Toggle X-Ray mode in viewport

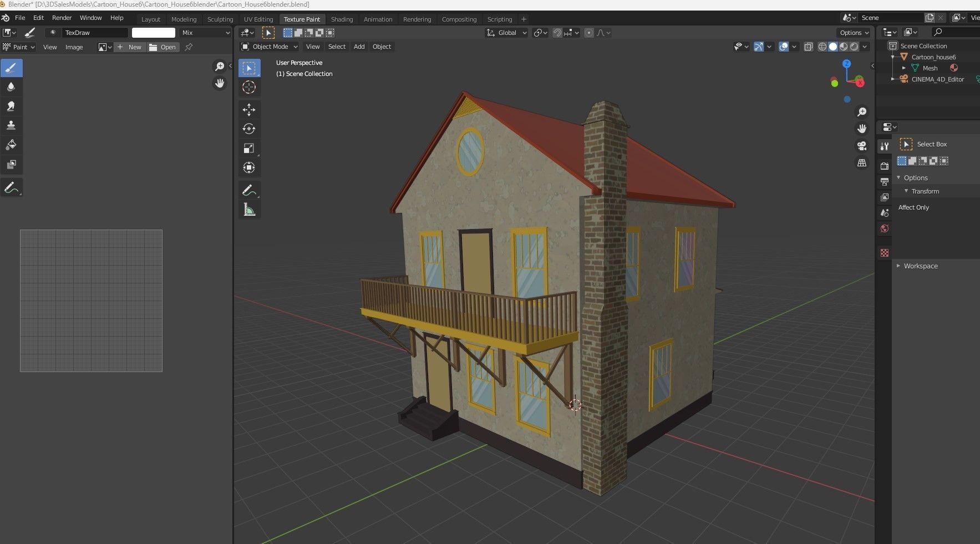809,47
